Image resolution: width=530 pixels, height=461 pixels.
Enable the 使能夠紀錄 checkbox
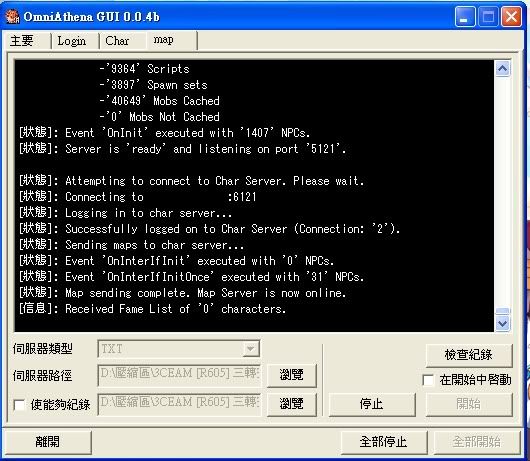coord(19,405)
